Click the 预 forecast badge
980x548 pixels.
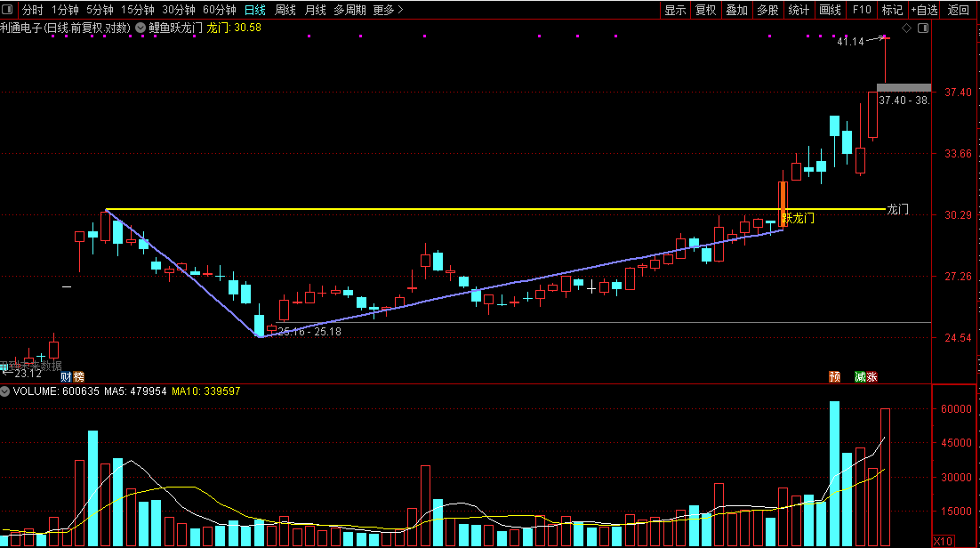click(x=834, y=376)
